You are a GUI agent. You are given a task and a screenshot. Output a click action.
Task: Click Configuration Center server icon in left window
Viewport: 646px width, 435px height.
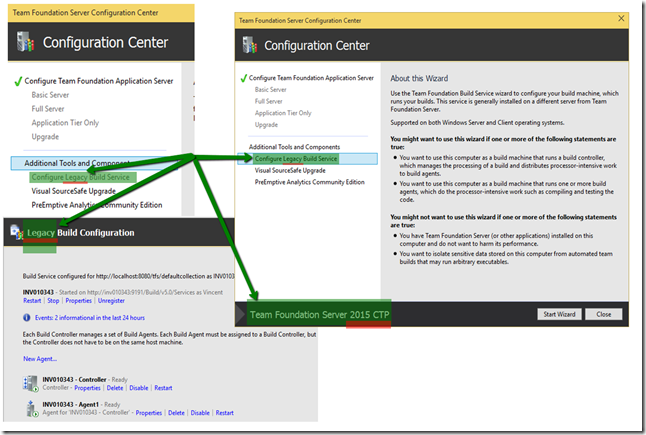coord(25,42)
